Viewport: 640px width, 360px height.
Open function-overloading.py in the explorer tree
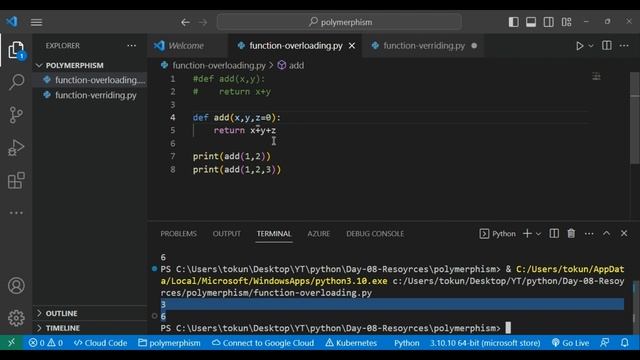[90, 80]
